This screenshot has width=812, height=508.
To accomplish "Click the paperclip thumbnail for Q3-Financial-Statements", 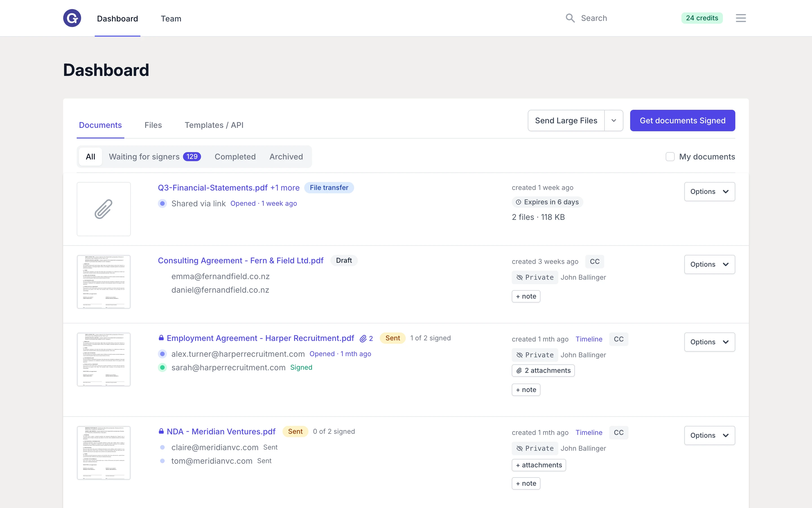I will (x=104, y=209).
